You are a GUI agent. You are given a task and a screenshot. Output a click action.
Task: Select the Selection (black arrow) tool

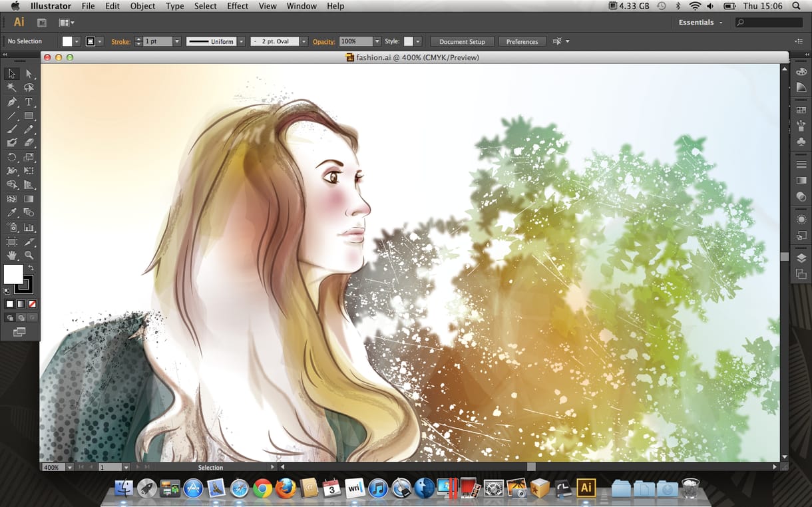click(x=12, y=73)
